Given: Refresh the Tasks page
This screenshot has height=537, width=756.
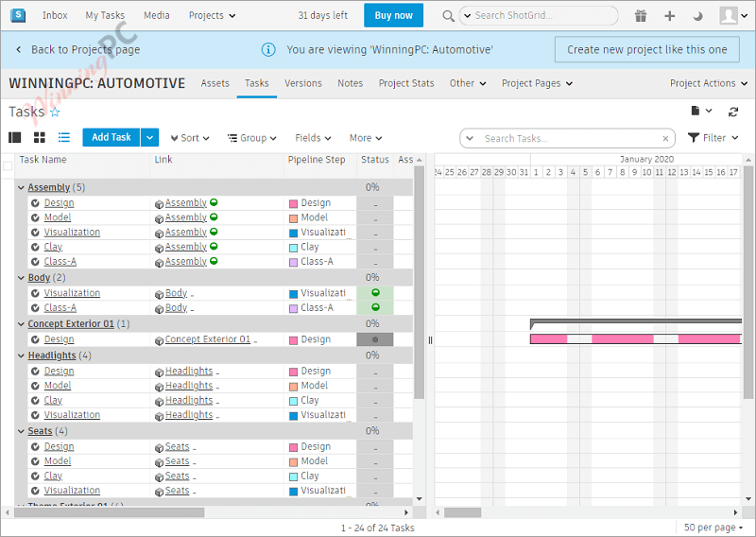Looking at the screenshot, I should [733, 112].
